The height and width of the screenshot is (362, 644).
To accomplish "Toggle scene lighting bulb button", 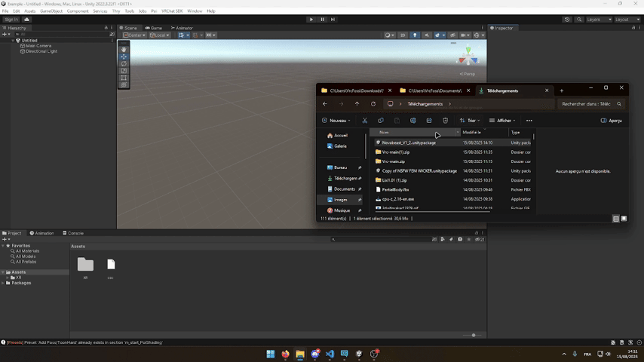I will (x=414, y=35).
